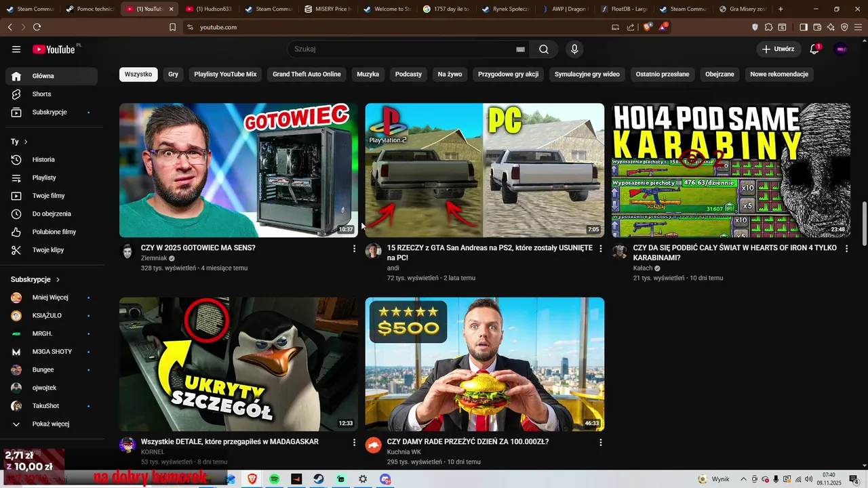Image resolution: width=868 pixels, height=488 pixels.
Task: Open the YouTube hamburger guide menu
Action: coord(16,49)
